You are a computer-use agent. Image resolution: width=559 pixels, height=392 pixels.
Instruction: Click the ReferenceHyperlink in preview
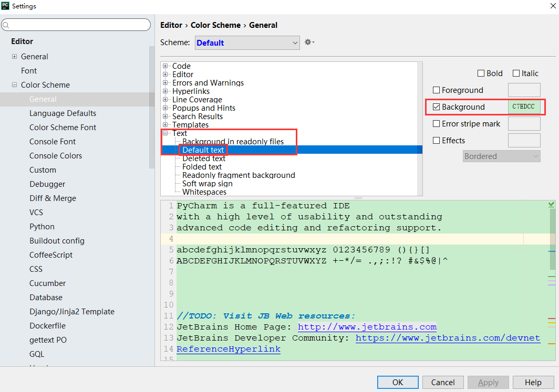[229, 349]
